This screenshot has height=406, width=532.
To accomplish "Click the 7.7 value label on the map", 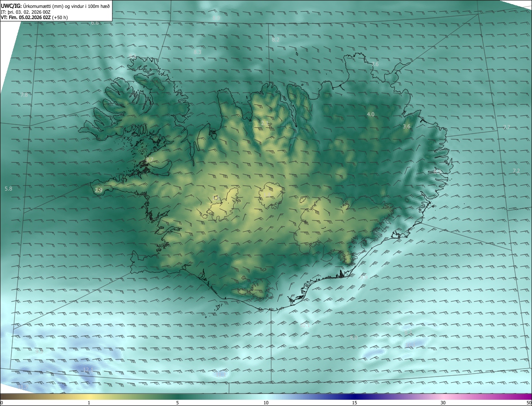I will tap(506, 127).
